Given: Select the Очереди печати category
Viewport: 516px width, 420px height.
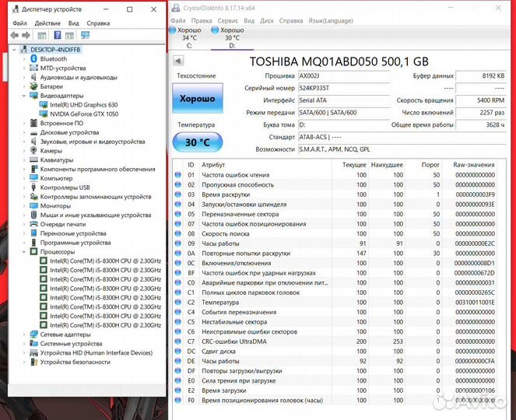Looking at the screenshot, I should click(63, 224).
